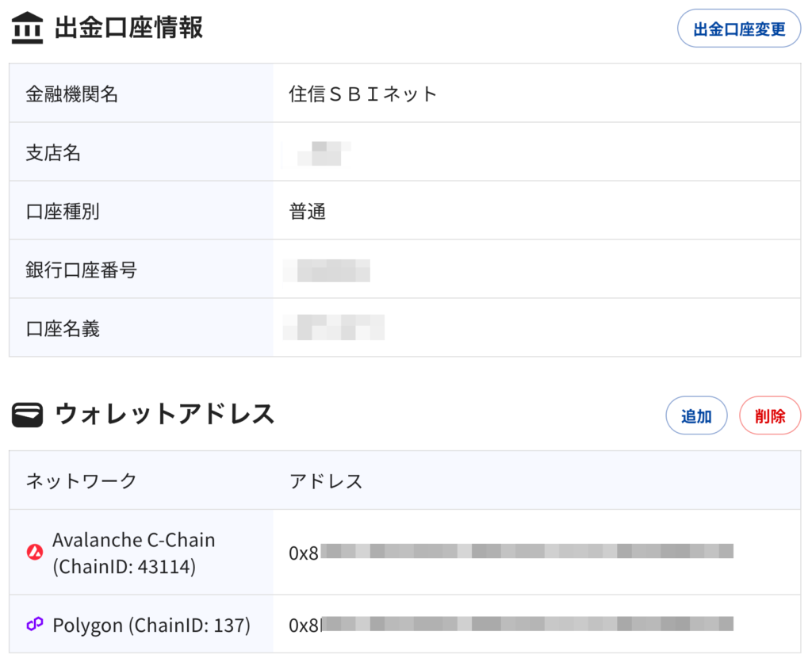The width and height of the screenshot is (812, 662).
Task: Click the red Avalanche network icon
Action: (x=34, y=552)
